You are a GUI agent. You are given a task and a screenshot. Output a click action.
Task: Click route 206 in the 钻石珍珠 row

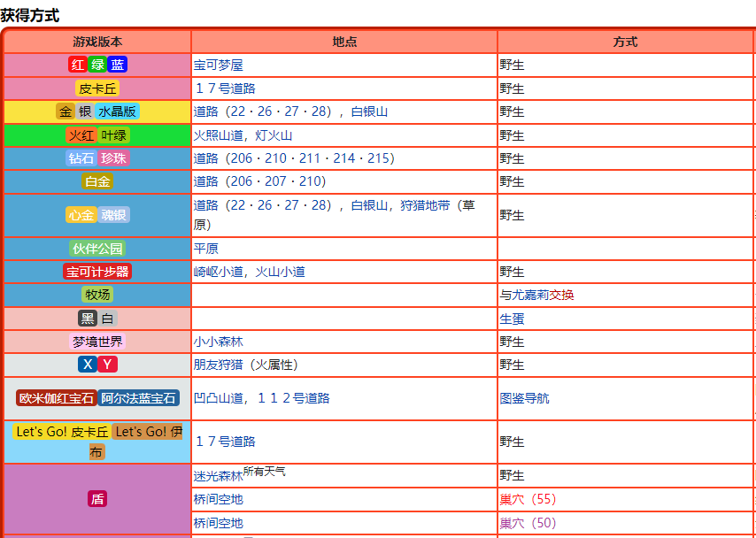coord(242,158)
